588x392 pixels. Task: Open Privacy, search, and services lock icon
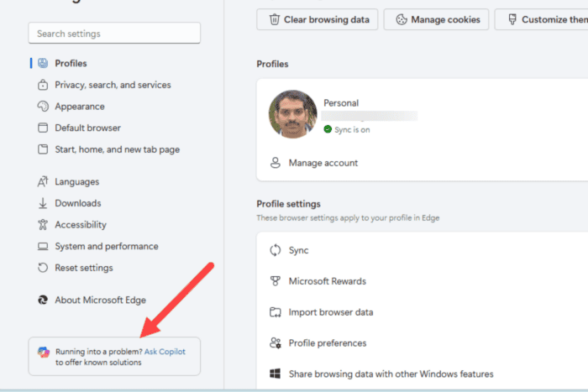pos(43,85)
